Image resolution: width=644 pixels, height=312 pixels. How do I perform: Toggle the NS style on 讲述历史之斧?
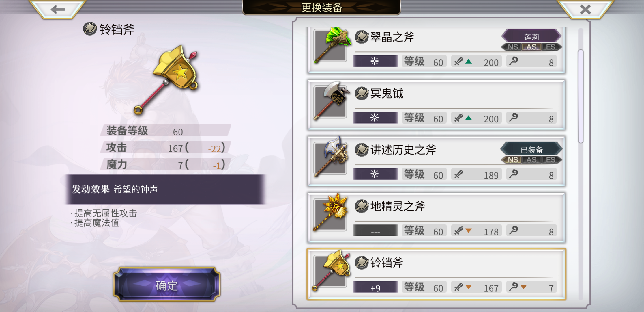(x=513, y=160)
